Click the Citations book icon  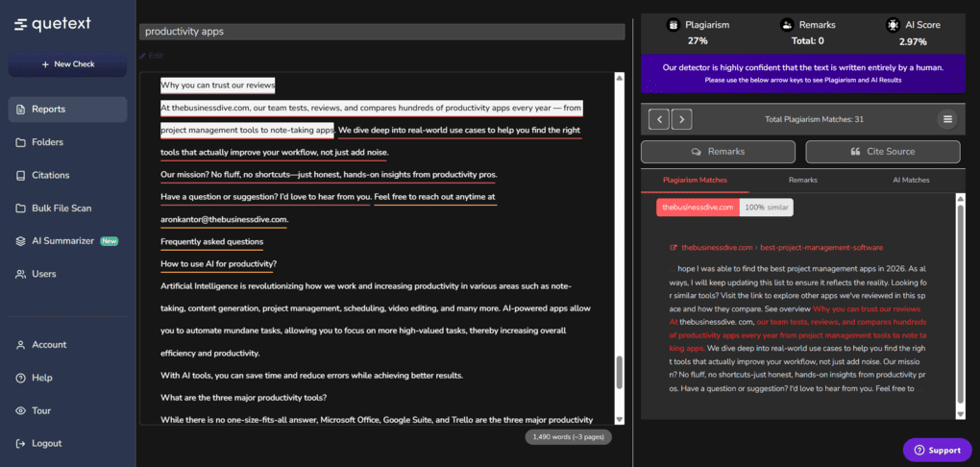(x=20, y=176)
